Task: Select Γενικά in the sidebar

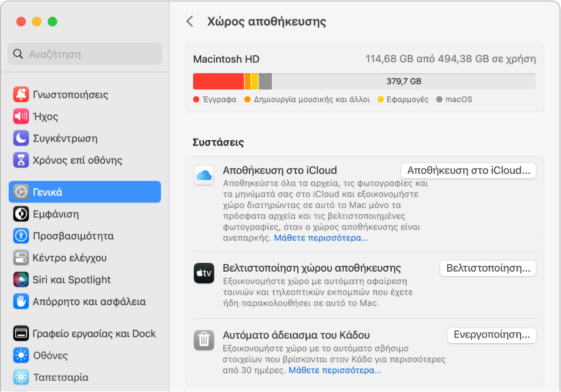Action: click(85, 192)
